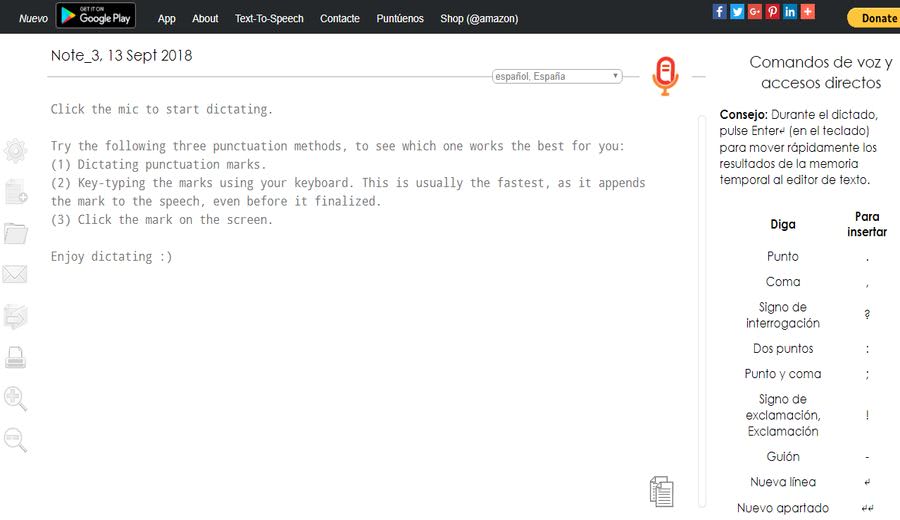
Task: Share on Twitter icon
Action: pos(737,11)
